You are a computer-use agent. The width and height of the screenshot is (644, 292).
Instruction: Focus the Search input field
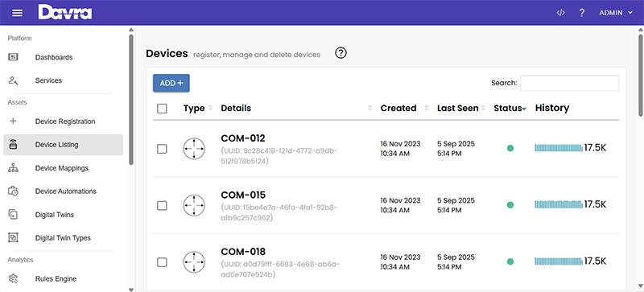[x=570, y=83]
